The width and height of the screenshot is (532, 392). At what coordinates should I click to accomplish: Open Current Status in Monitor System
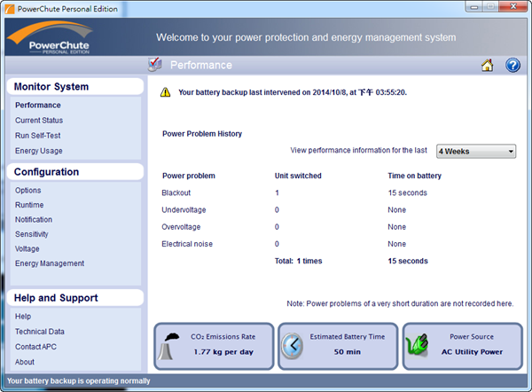pyautogui.click(x=39, y=121)
